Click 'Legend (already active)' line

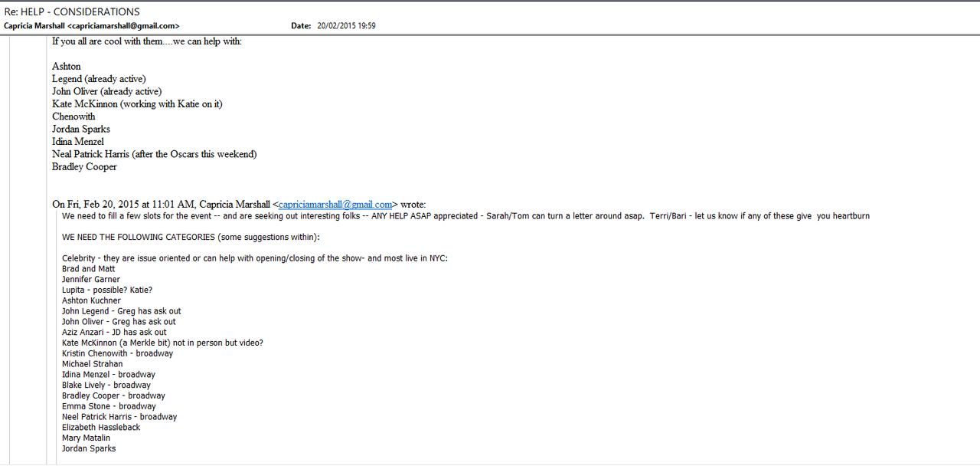pyautogui.click(x=99, y=79)
